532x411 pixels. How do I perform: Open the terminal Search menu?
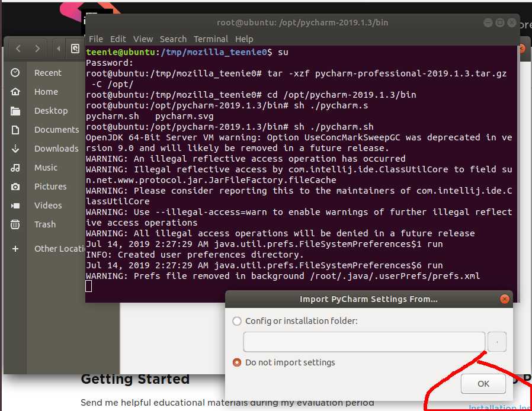click(173, 39)
